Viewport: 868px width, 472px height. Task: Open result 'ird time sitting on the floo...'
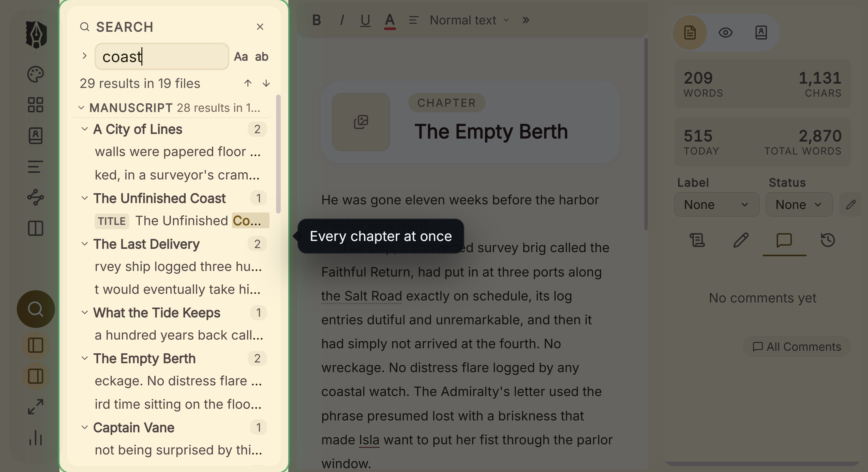click(x=178, y=404)
